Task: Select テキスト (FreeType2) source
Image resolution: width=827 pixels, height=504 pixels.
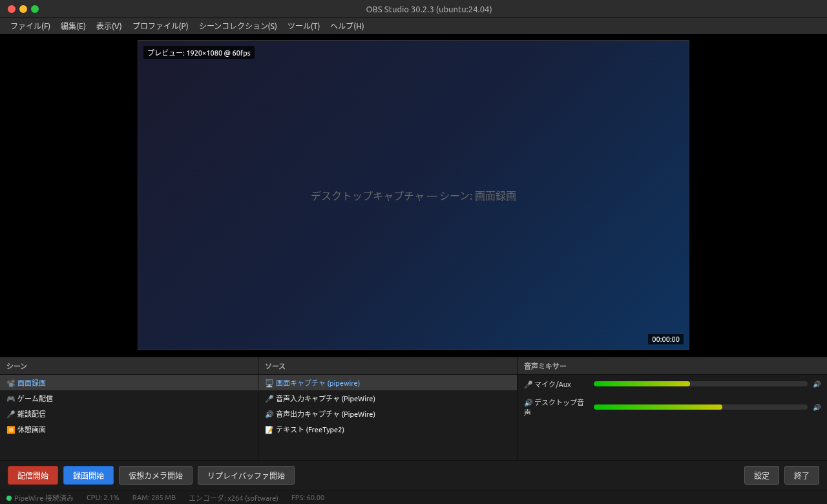Action: 388,430
